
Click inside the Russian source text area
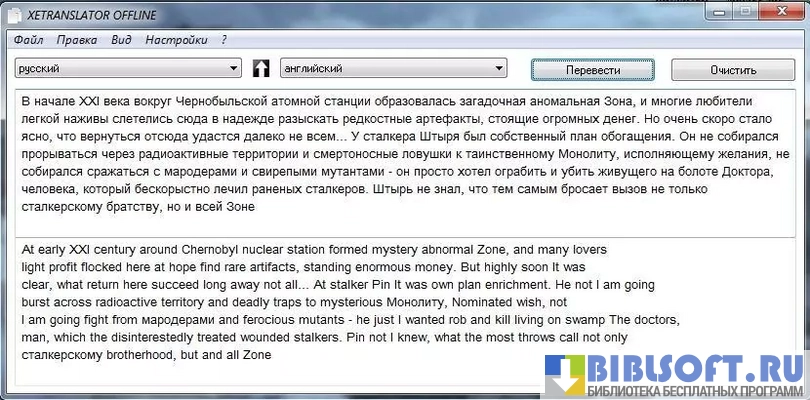click(400, 160)
